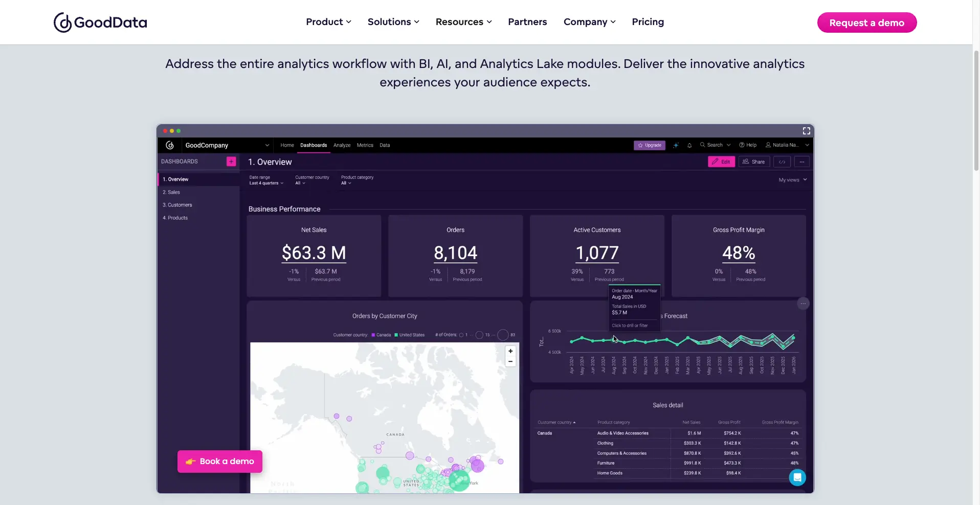
Task: Open the dashboard more options ellipsis
Action: (x=802, y=162)
